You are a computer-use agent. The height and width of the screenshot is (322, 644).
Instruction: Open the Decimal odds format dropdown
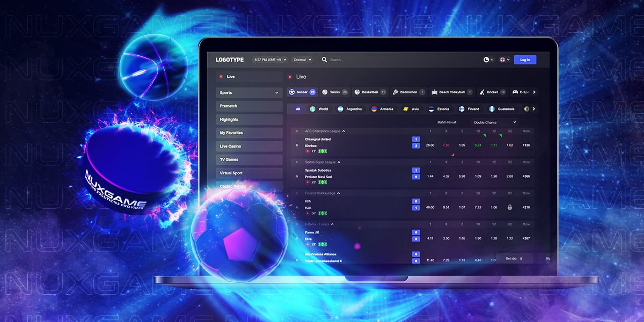click(303, 60)
